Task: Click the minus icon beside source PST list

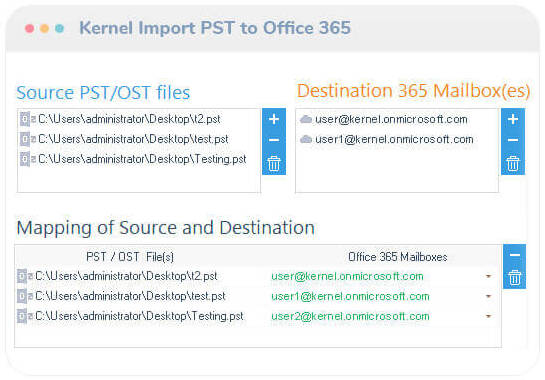Action: point(274,140)
